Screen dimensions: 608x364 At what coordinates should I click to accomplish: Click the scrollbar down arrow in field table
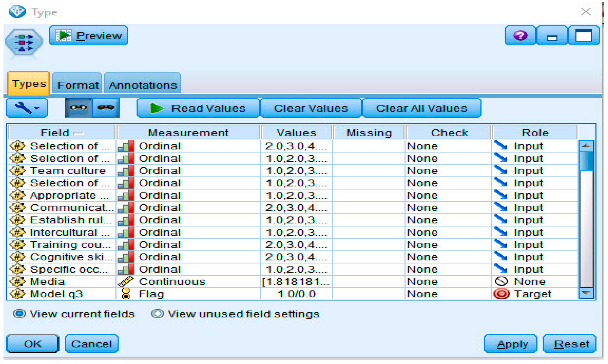click(586, 293)
